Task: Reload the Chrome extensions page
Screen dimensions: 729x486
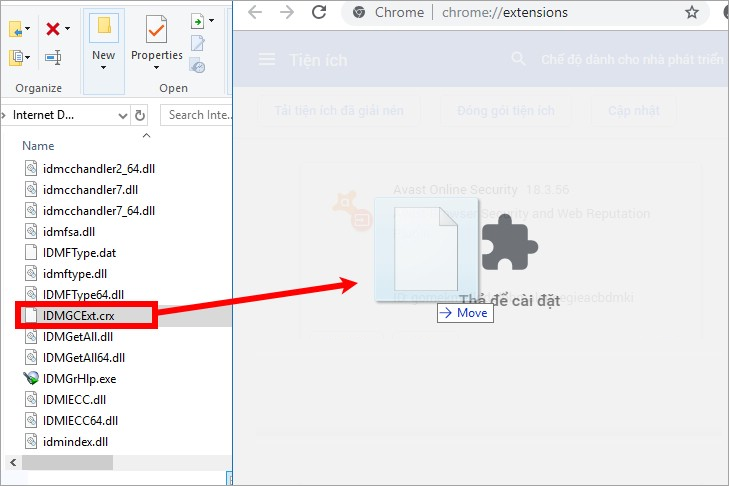Action: click(x=319, y=13)
